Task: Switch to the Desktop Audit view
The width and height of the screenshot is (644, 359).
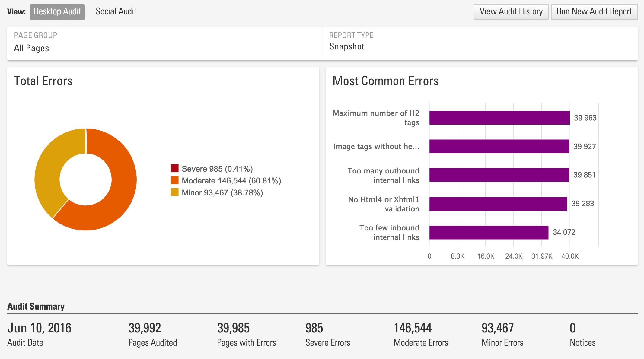Action: [x=57, y=12]
